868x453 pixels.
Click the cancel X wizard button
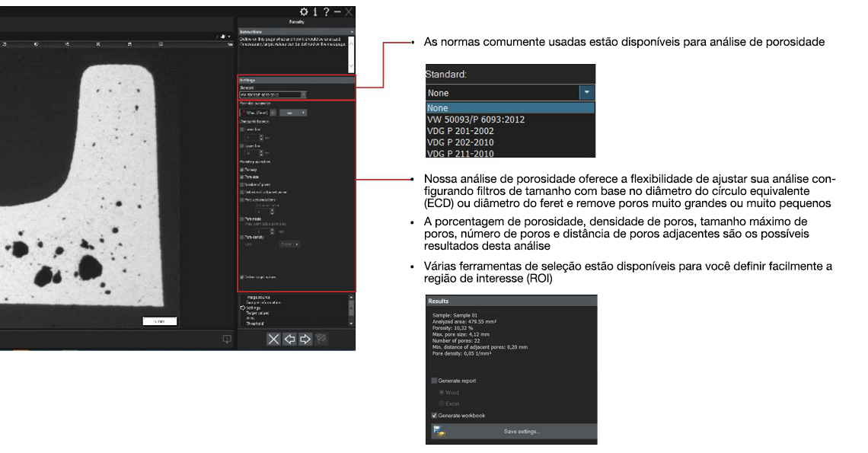(273, 340)
